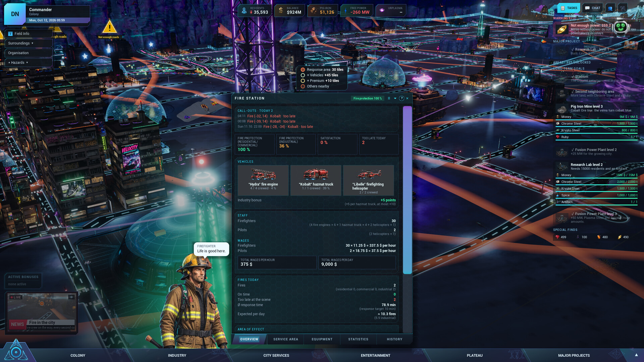Select the Libelle firefighting helicopter card
This screenshot has width=644, height=362.
tap(368, 180)
